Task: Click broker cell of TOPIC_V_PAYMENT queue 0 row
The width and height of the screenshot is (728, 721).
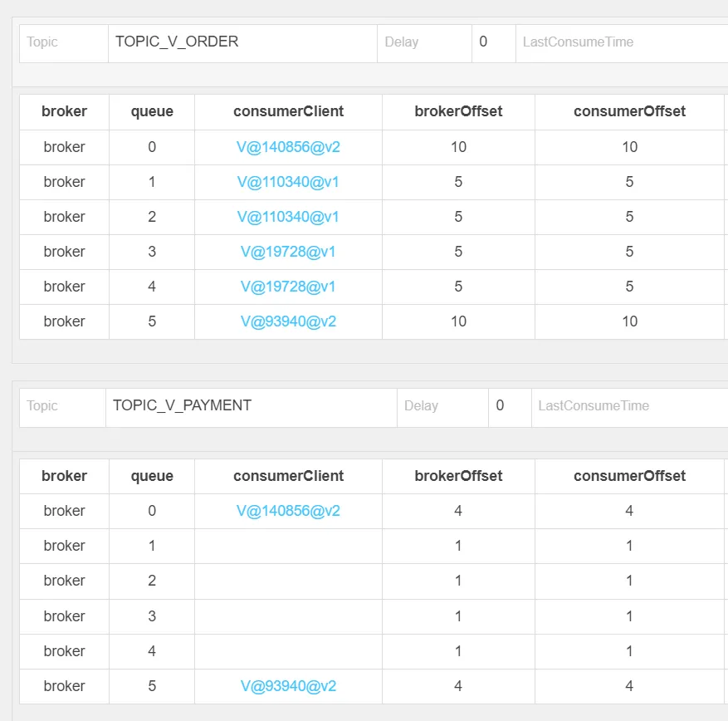Action: click(64, 511)
